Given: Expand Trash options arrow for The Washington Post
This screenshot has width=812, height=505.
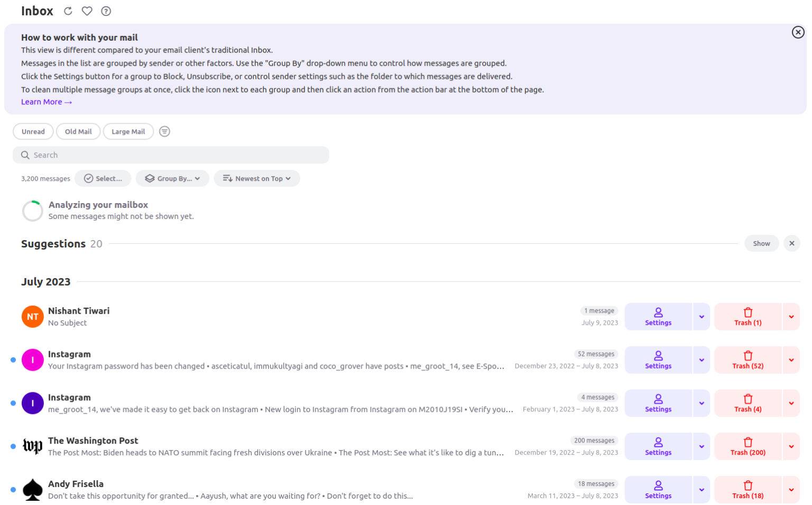Looking at the screenshot, I should (791, 446).
